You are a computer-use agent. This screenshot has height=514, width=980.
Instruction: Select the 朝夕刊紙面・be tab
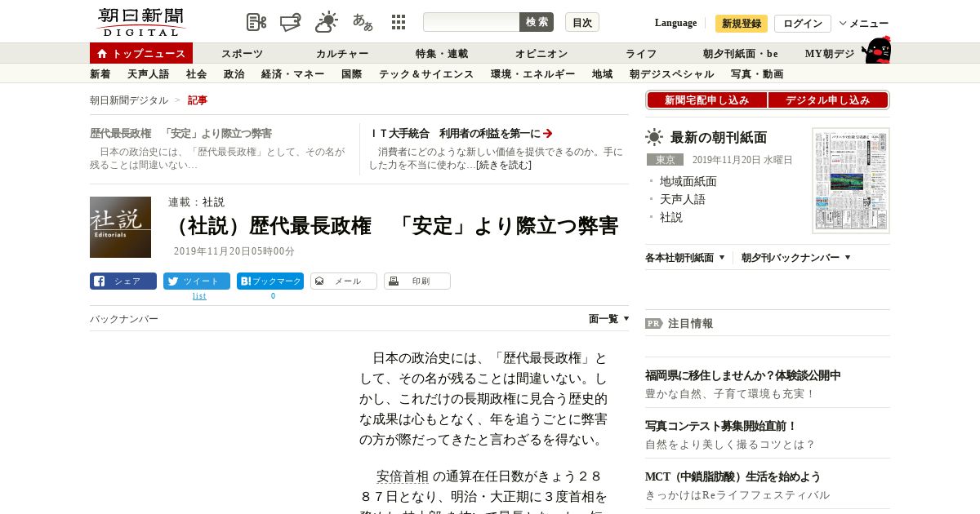click(x=741, y=54)
